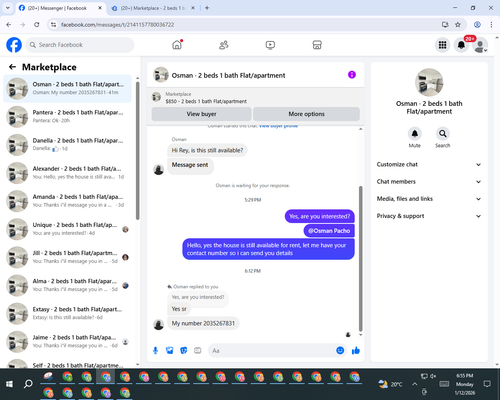500x400 pixels.
Task: Open Alexander conversation in chat list
Action: (67, 173)
